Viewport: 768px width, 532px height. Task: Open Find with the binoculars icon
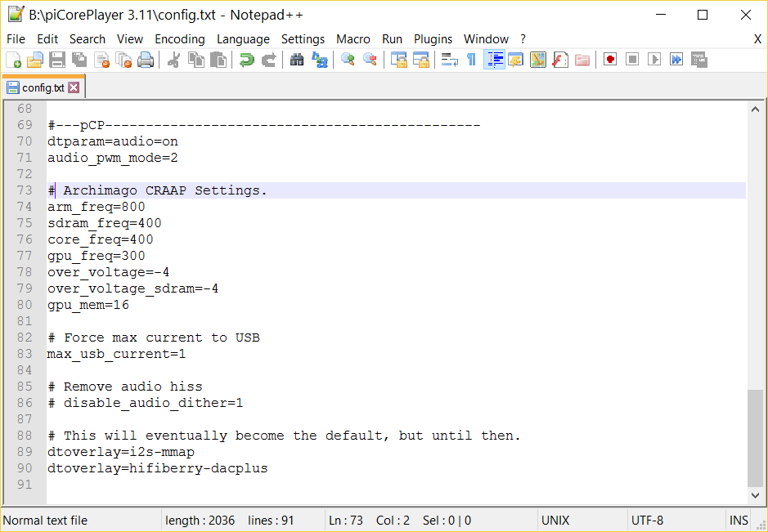pyautogui.click(x=297, y=60)
